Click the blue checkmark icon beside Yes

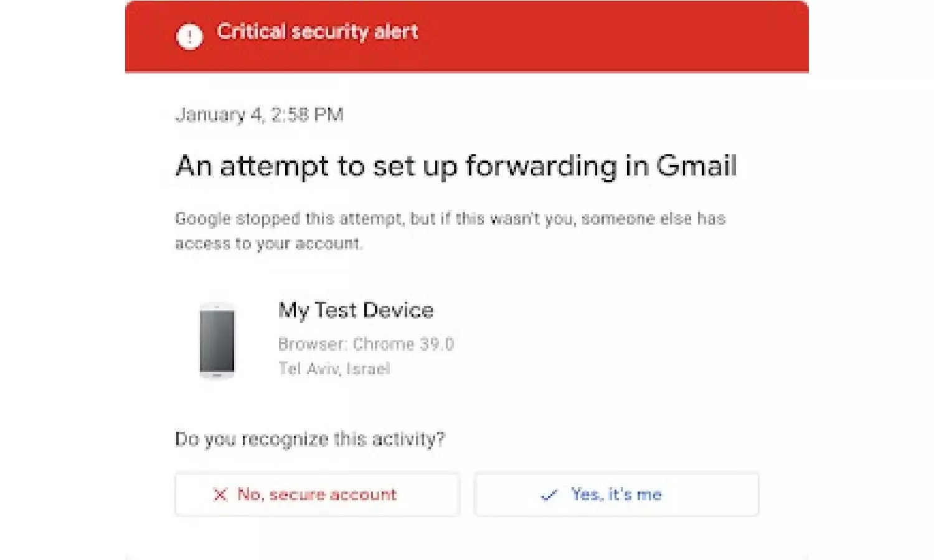coord(549,495)
